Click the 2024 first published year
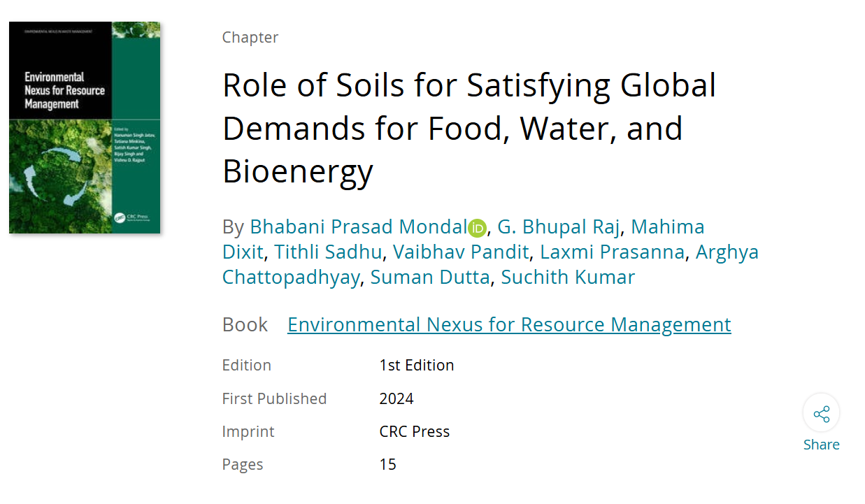Screen dimensions: 865x504 click(396, 399)
